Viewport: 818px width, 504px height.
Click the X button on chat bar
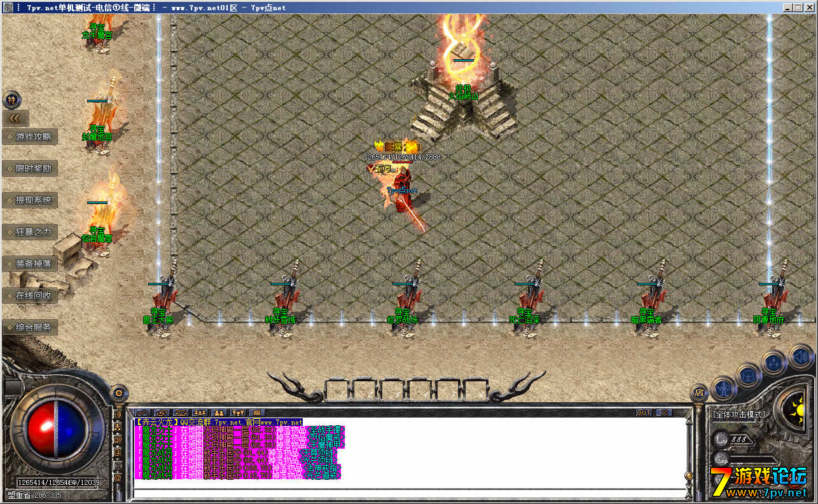point(663,412)
